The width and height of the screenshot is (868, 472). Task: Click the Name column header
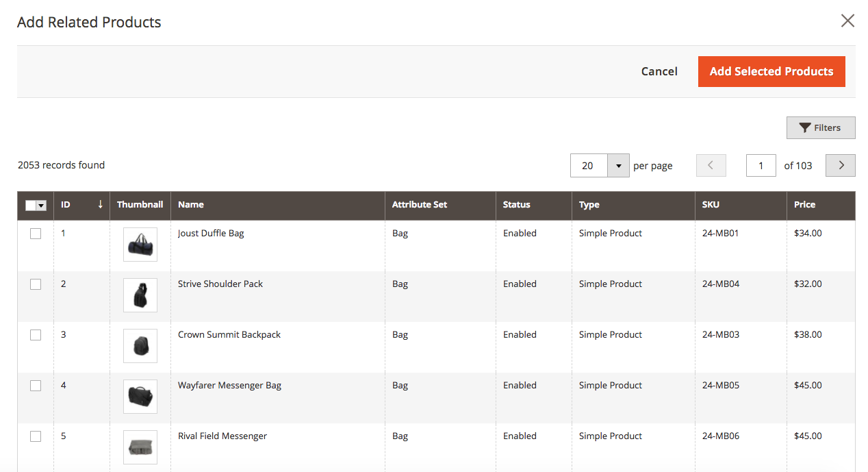pyautogui.click(x=191, y=204)
